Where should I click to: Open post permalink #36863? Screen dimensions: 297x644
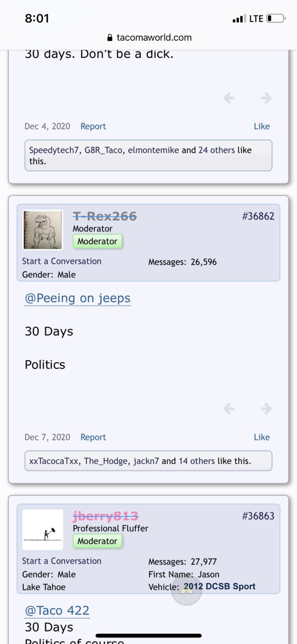click(x=258, y=516)
